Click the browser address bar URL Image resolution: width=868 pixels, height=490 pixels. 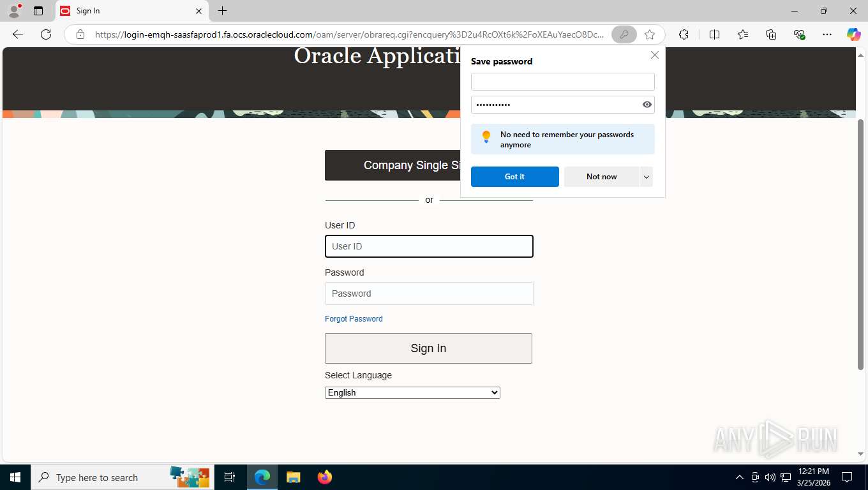pos(349,34)
